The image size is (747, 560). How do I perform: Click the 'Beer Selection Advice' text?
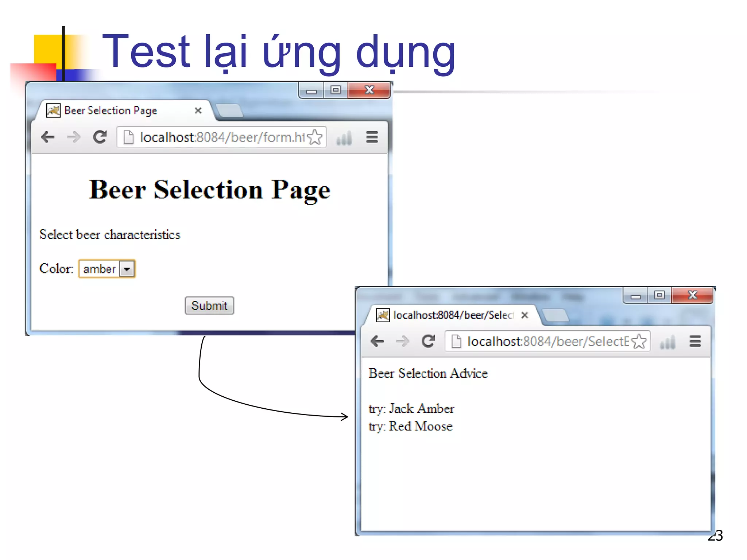428,373
